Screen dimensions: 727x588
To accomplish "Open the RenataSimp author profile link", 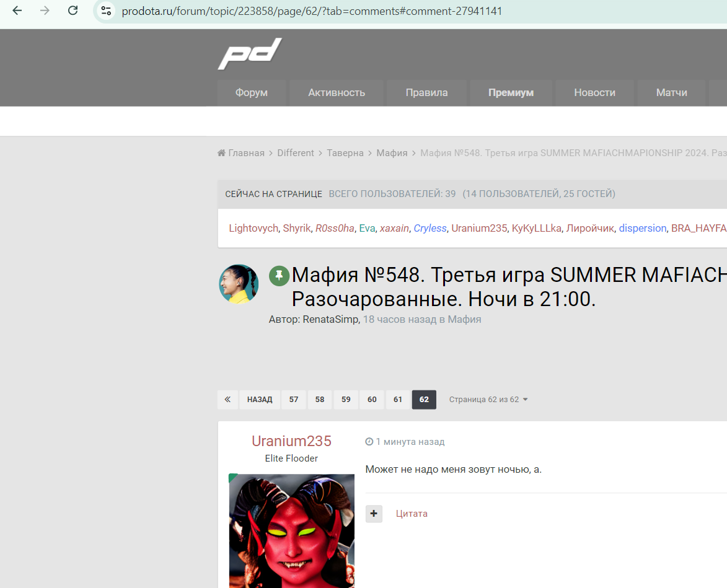I will 330,319.
